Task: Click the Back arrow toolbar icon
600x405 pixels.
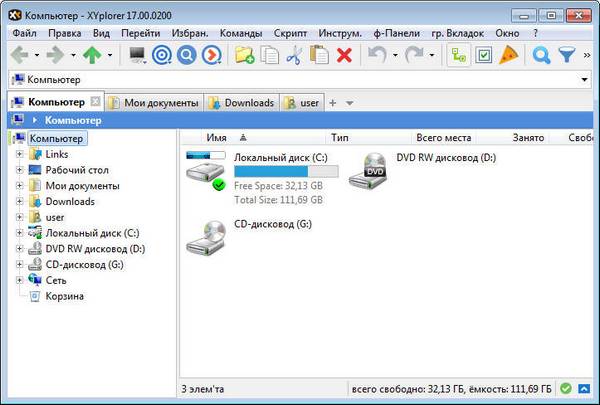Action: point(19,55)
